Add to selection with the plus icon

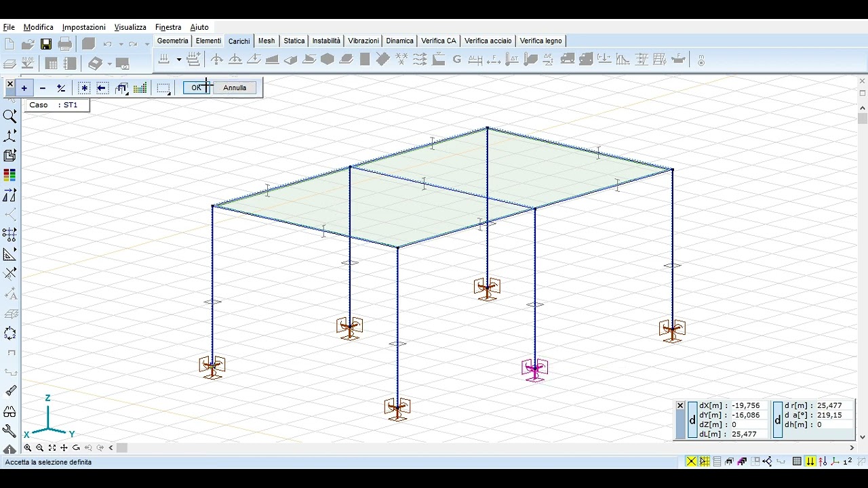pos(24,88)
